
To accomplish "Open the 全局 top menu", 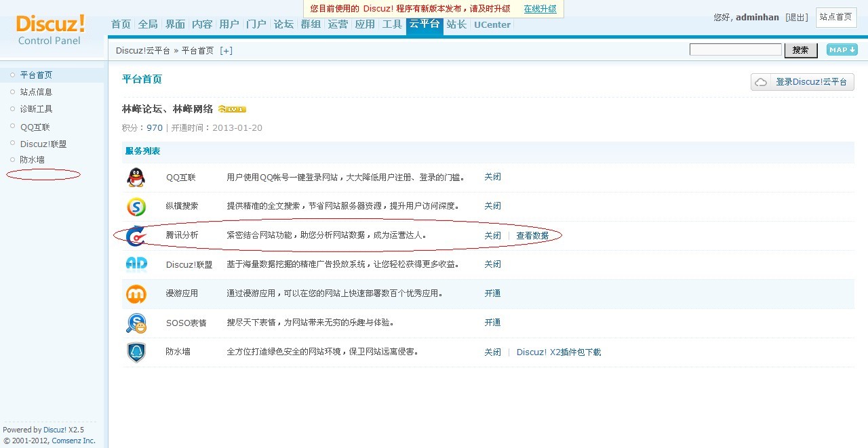I will tap(148, 24).
